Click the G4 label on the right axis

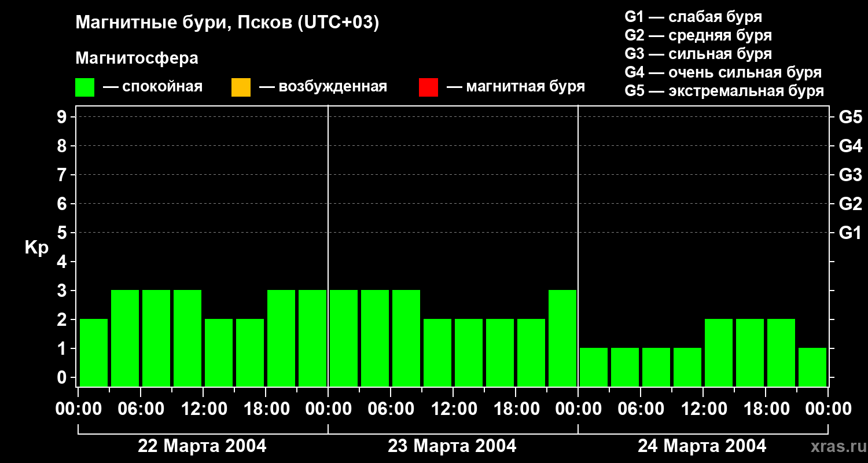[x=850, y=146]
